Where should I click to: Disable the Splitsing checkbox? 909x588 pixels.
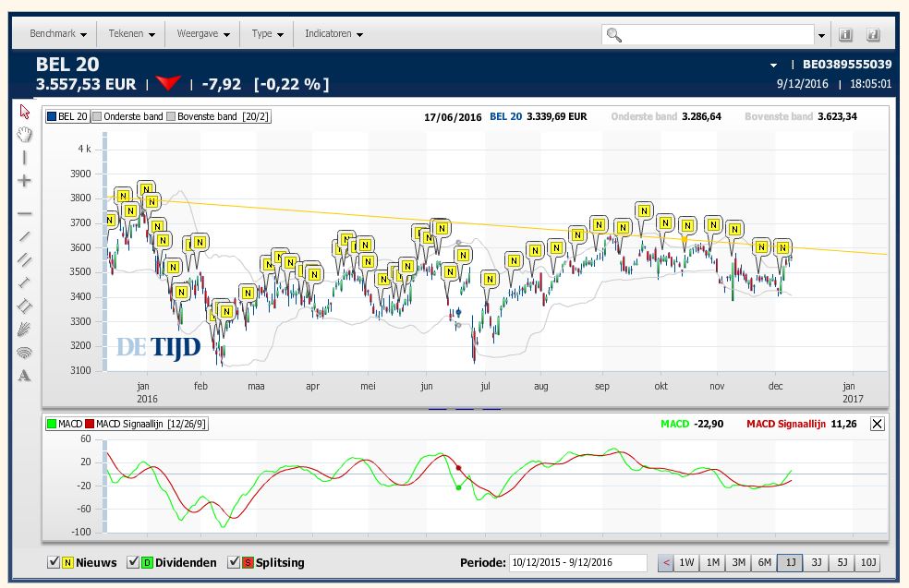point(234,562)
